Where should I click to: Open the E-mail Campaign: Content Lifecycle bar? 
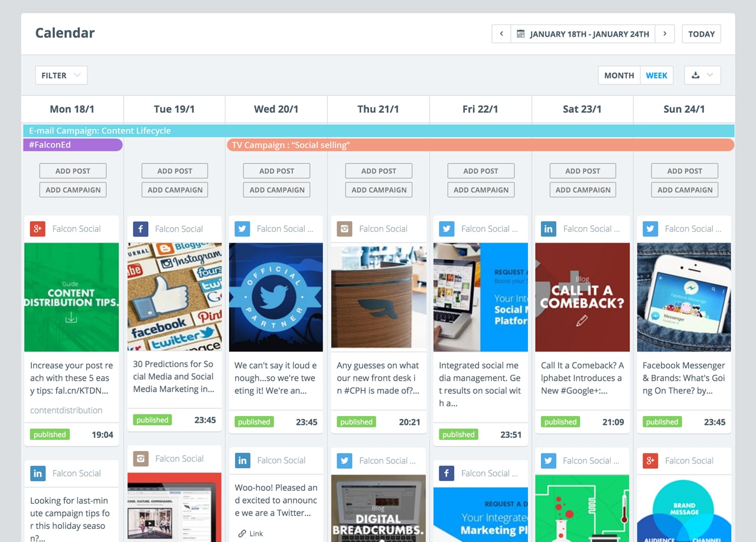pyautogui.click(x=379, y=131)
